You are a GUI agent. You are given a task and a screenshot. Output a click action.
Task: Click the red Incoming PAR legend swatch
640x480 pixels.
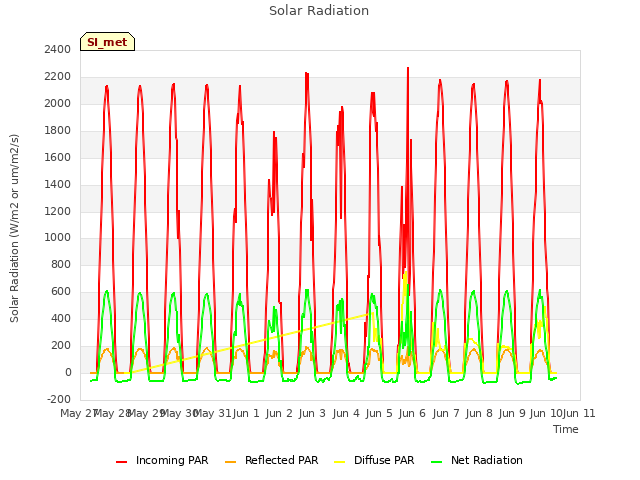[122, 462]
